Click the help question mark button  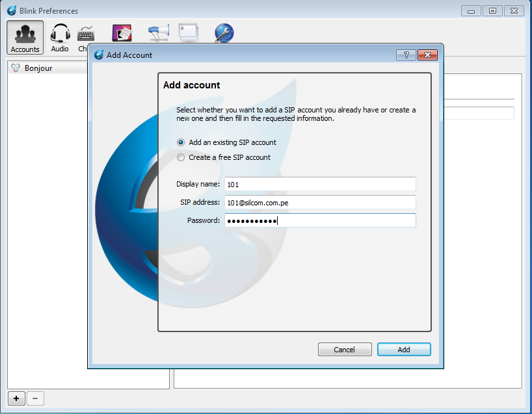point(406,55)
